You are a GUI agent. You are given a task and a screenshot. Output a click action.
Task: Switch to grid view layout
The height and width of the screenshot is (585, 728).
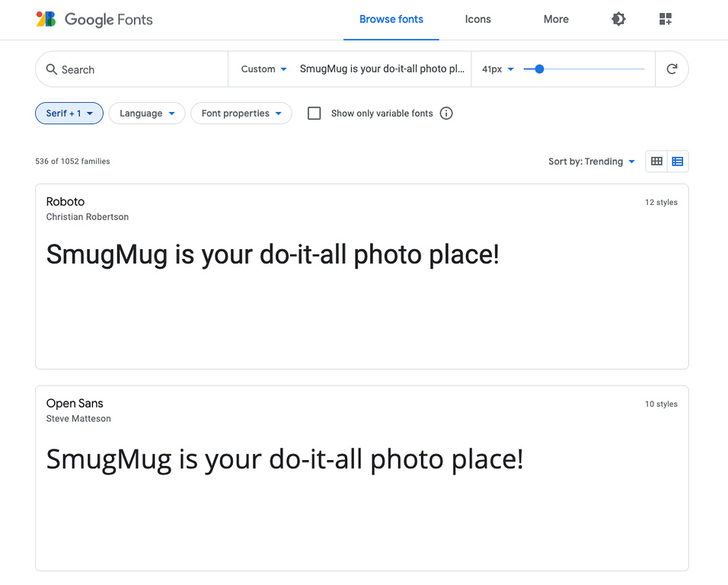pyautogui.click(x=656, y=161)
